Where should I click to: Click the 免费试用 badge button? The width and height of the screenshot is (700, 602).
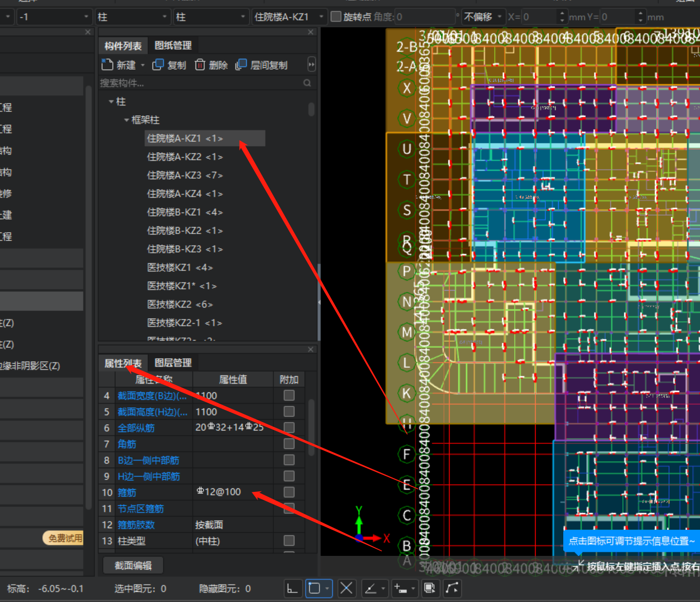(x=63, y=538)
